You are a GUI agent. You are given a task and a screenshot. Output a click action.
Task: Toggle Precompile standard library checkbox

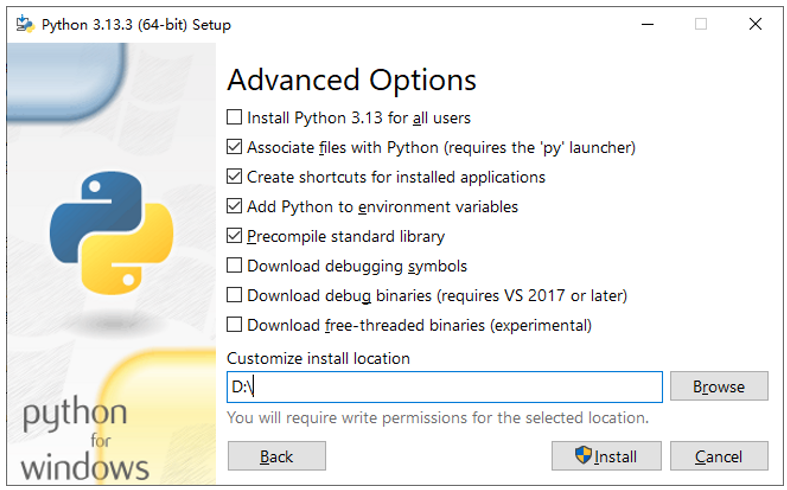tap(234, 236)
